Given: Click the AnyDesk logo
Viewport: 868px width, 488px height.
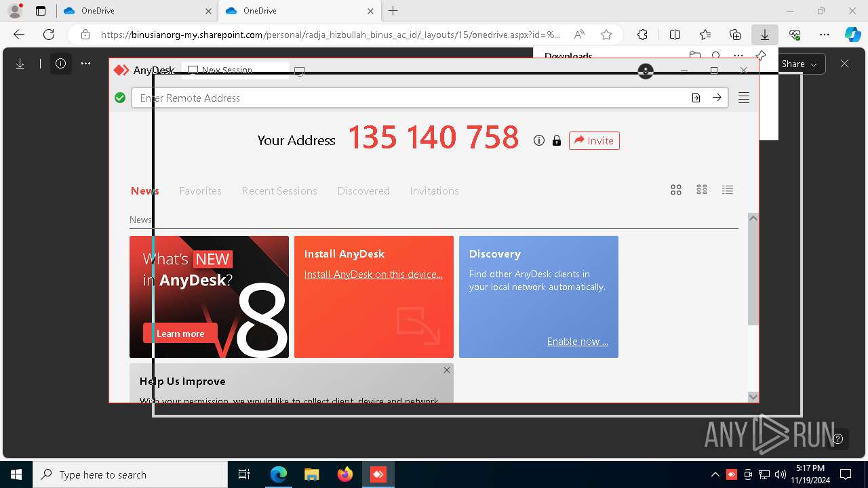Looking at the screenshot, I should [121, 70].
